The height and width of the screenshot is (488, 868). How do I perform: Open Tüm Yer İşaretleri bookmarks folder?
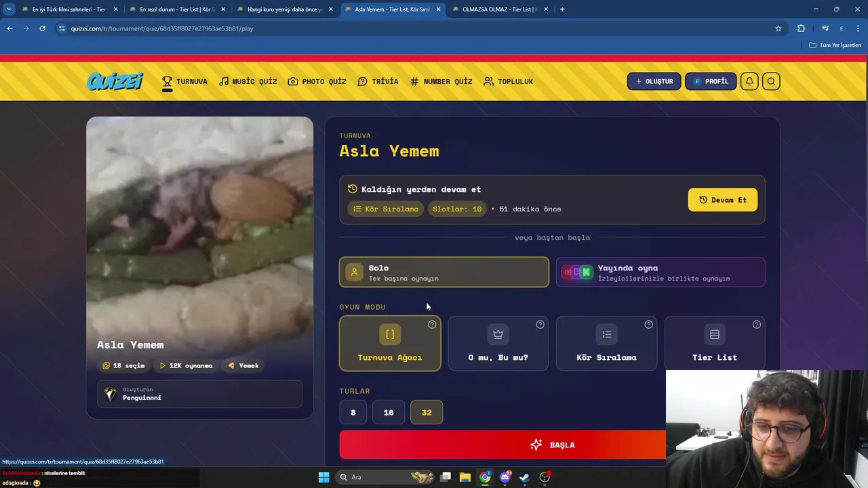[835, 45]
